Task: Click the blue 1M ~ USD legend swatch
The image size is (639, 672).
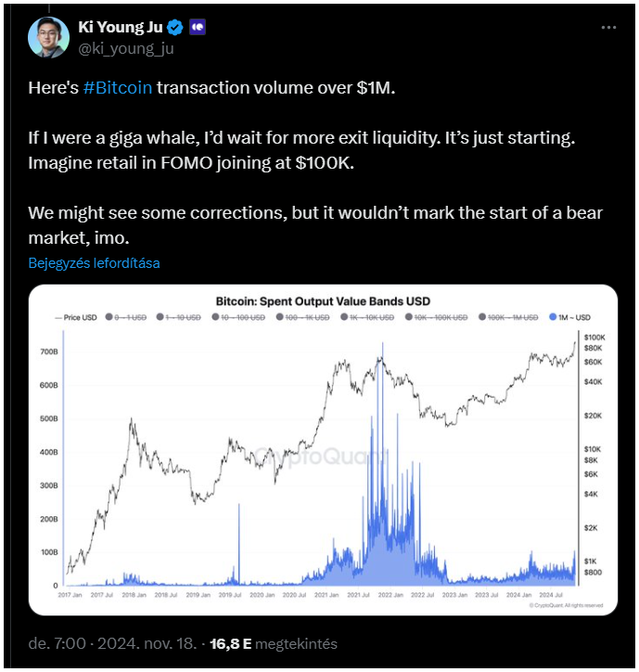Action: tap(553, 317)
